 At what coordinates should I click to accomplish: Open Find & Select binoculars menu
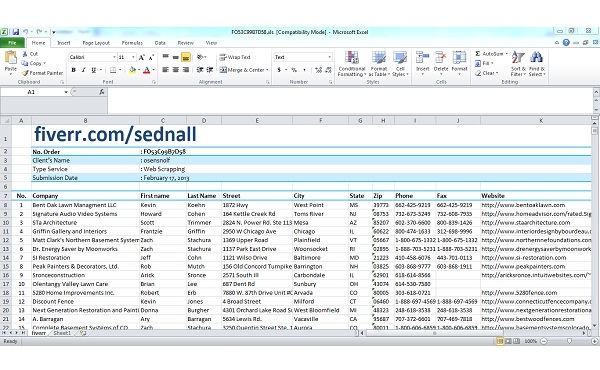coord(536,64)
